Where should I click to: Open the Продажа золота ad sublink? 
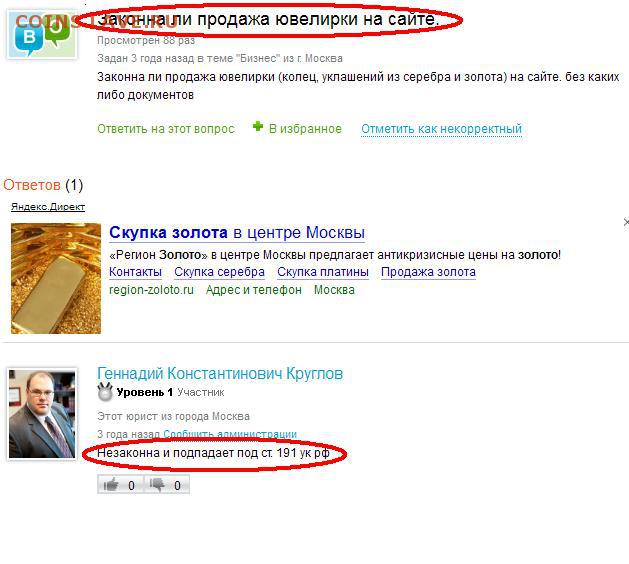click(x=428, y=272)
